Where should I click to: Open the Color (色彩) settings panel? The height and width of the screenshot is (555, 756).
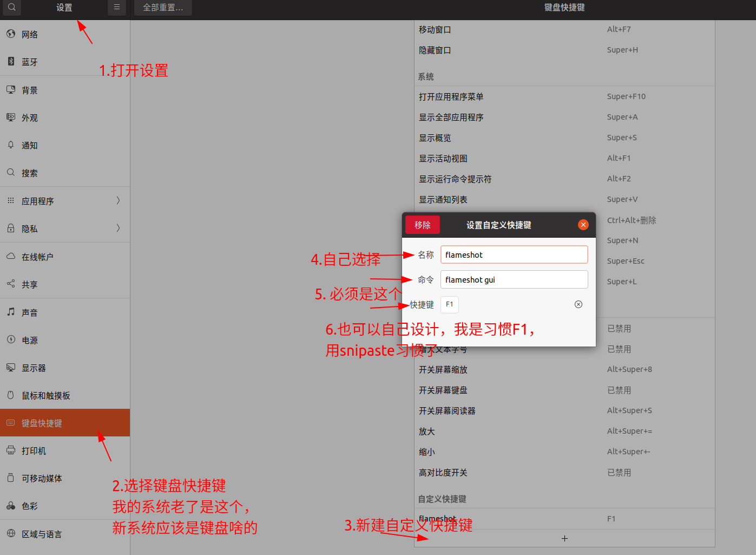pos(30,506)
